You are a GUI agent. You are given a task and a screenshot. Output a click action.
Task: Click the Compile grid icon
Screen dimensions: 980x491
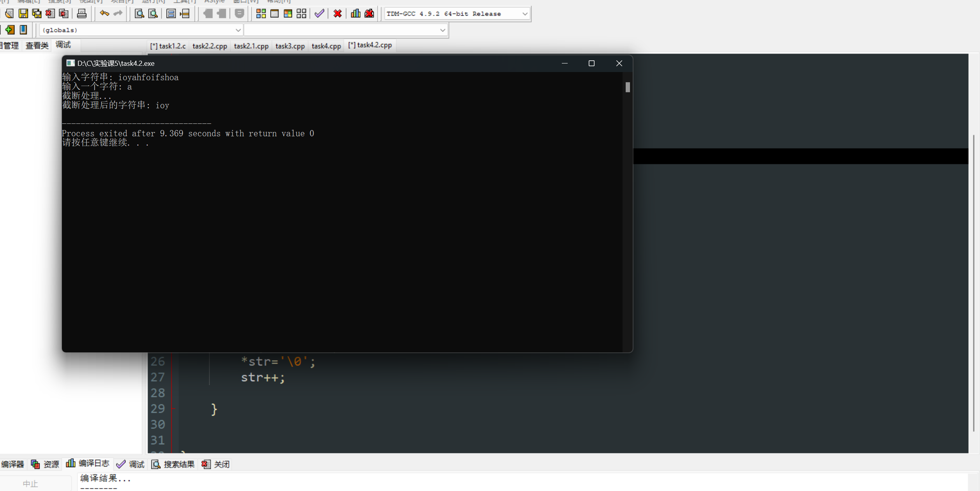(x=261, y=14)
